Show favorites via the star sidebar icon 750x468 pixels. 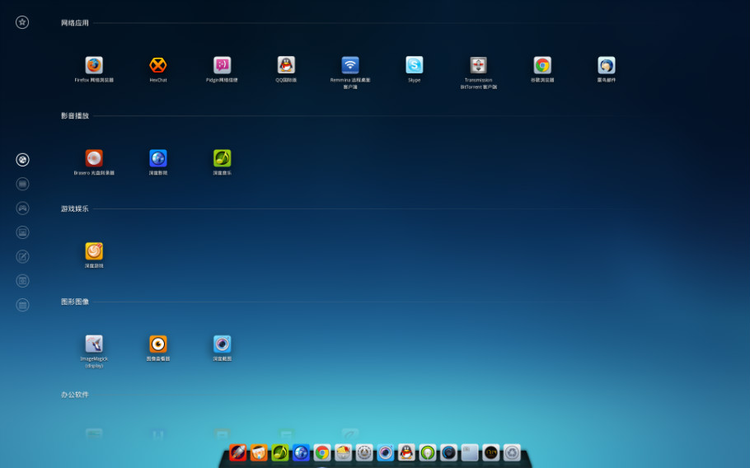click(22, 22)
